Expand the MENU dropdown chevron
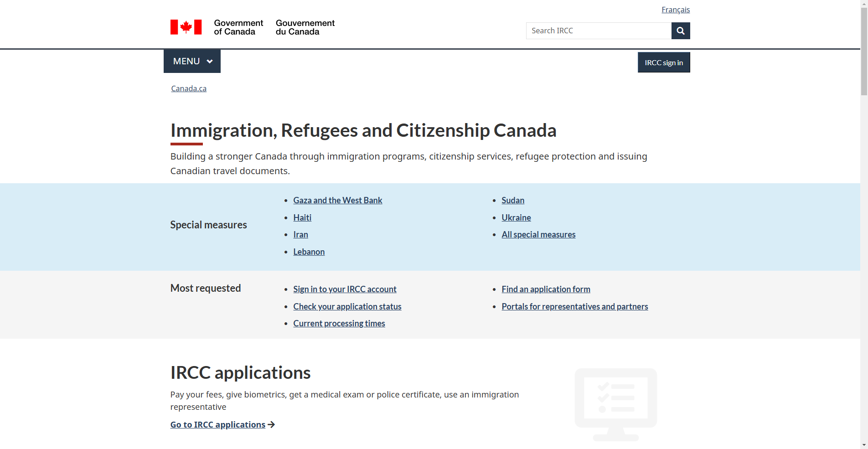This screenshot has width=868, height=449. [x=210, y=62]
